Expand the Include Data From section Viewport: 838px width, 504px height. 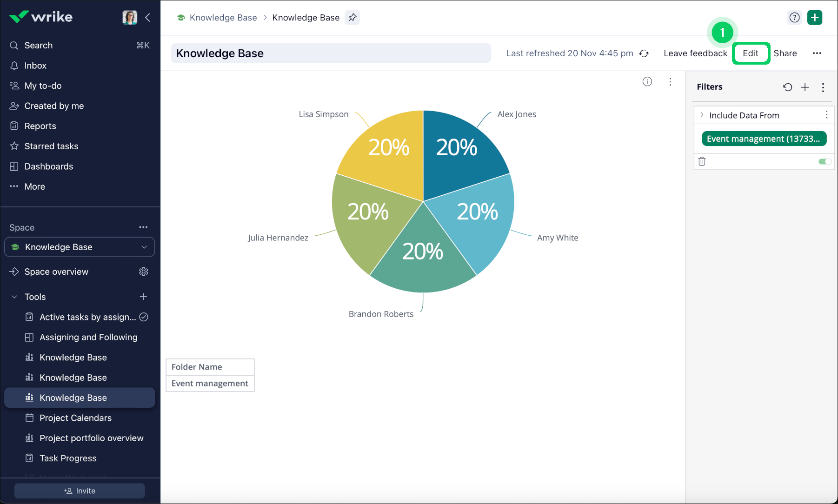[702, 115]
